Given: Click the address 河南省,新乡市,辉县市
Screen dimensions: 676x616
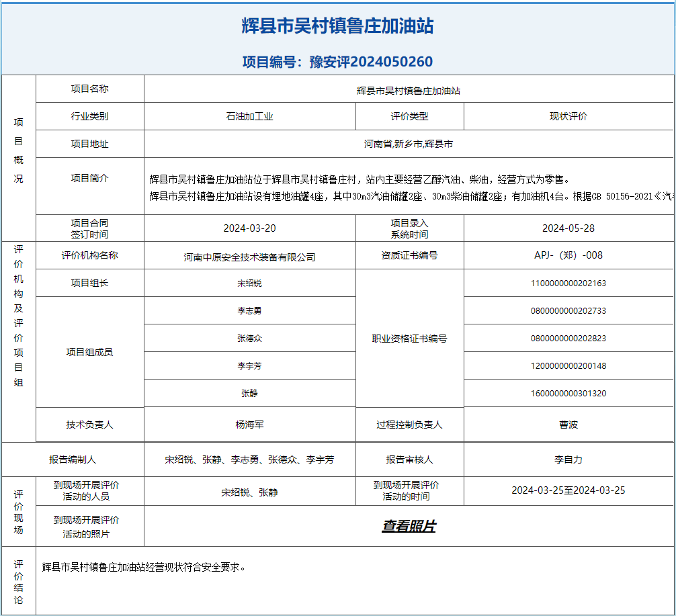Looking at the screenshot, I should coord(409,144).
